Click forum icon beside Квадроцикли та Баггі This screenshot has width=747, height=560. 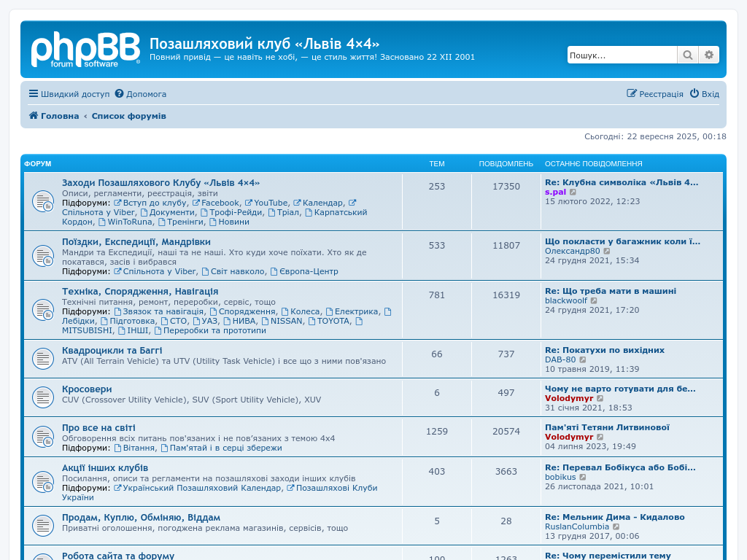[42, 359]
